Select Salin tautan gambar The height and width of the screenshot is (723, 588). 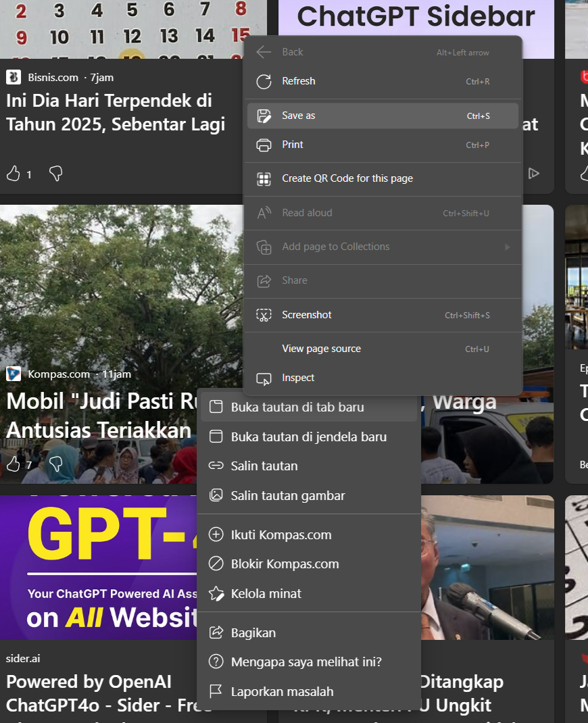coord(309,495)
